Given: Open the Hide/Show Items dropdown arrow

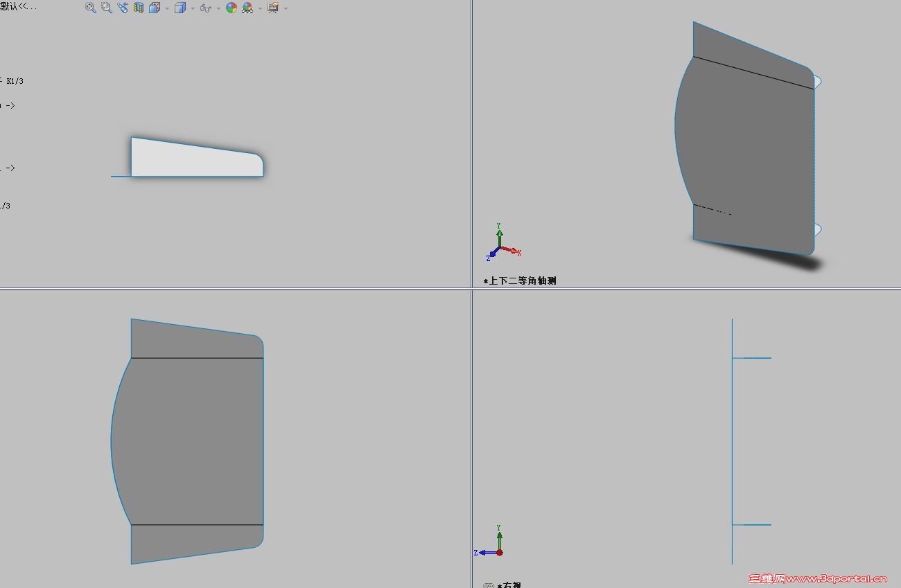Looking at the screenshot, I should coord(218,8).
